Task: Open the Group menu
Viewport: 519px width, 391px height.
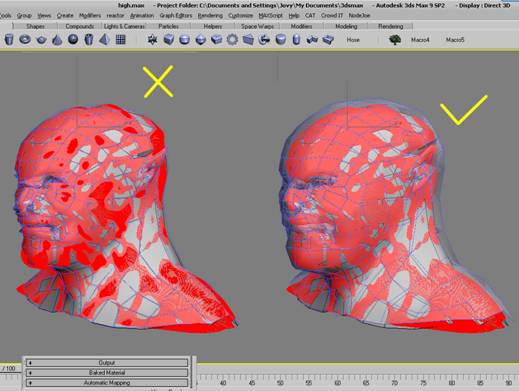Action: [x=24, y=16]
